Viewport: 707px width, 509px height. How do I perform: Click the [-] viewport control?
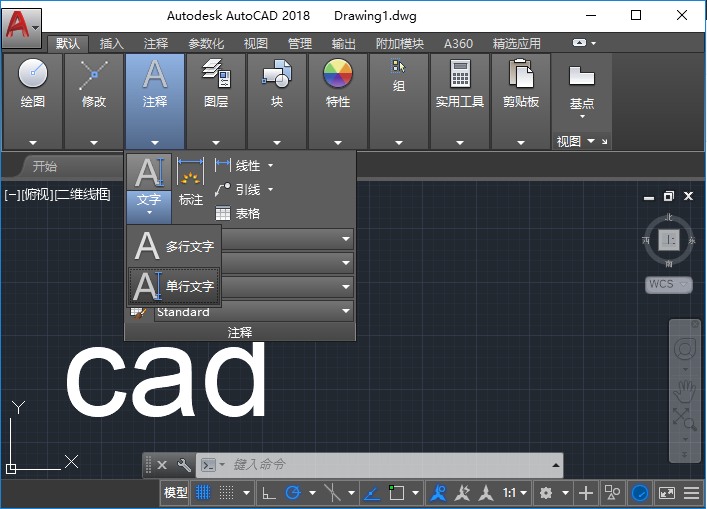12,195
